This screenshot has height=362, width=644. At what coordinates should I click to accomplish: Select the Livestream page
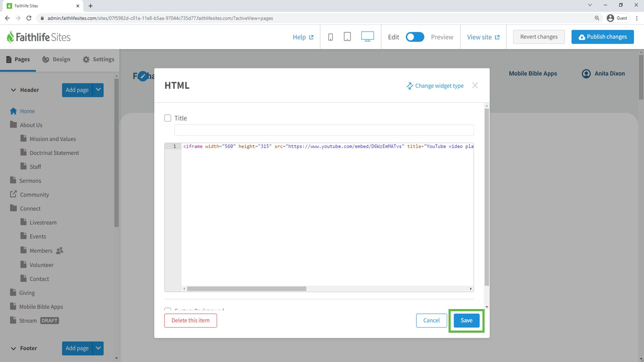click(43, 223)
